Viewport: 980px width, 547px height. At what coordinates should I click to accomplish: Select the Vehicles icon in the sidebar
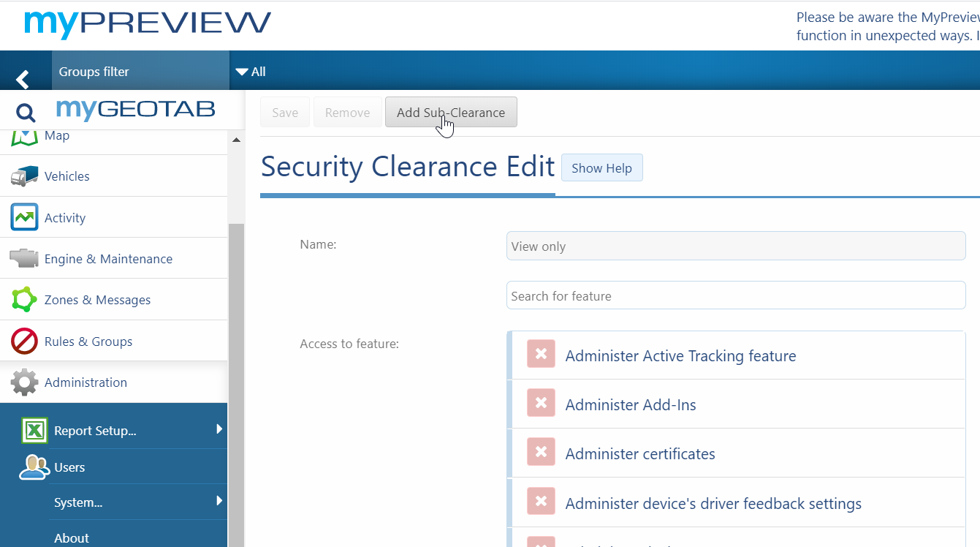click(24, 176)
